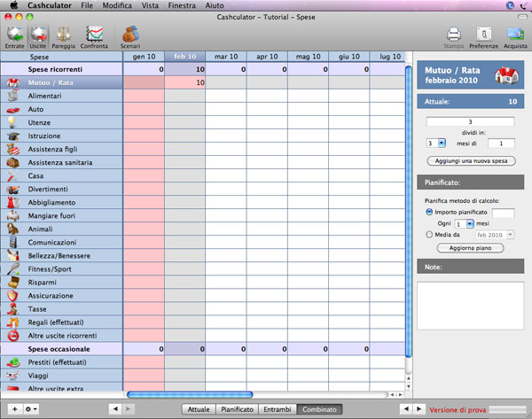
Task: Select the Media da radio button
Action: pos(430,235)
